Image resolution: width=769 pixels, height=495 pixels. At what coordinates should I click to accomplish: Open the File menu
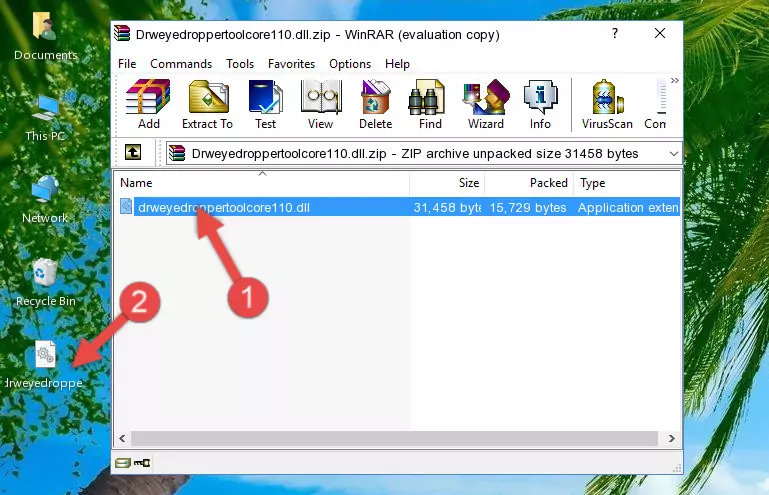click(127, 64)
